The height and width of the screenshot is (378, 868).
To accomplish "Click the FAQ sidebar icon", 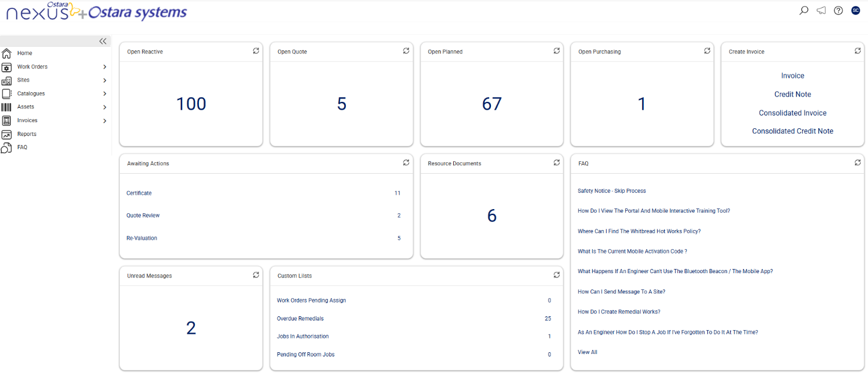I will pyautogui.click(x=7, y=147).
